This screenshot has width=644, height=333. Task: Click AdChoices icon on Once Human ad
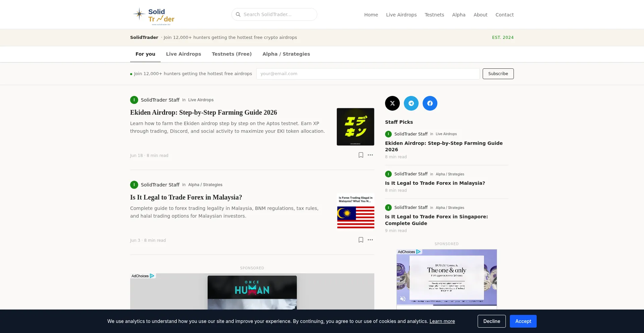click(x=152, y=276)
